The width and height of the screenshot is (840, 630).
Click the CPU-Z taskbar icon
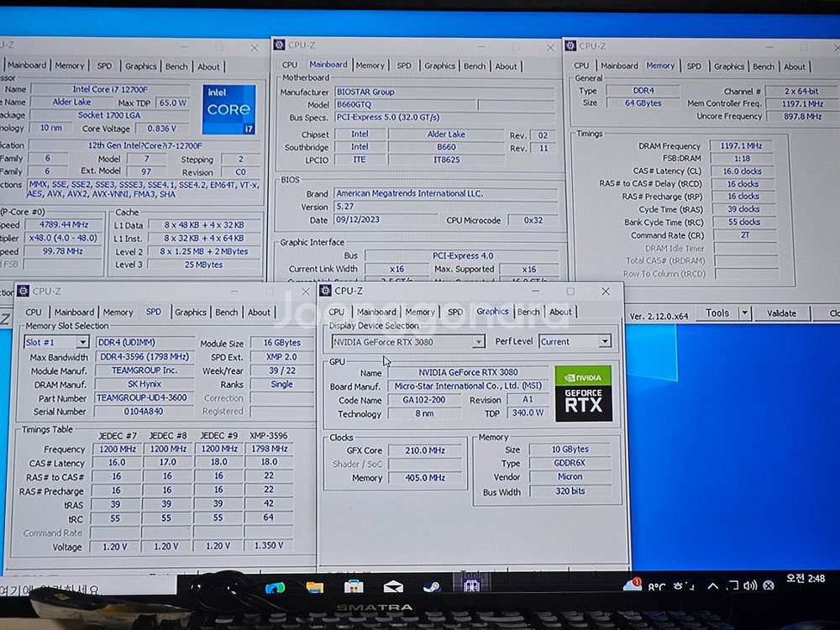(x=471, y=584)
